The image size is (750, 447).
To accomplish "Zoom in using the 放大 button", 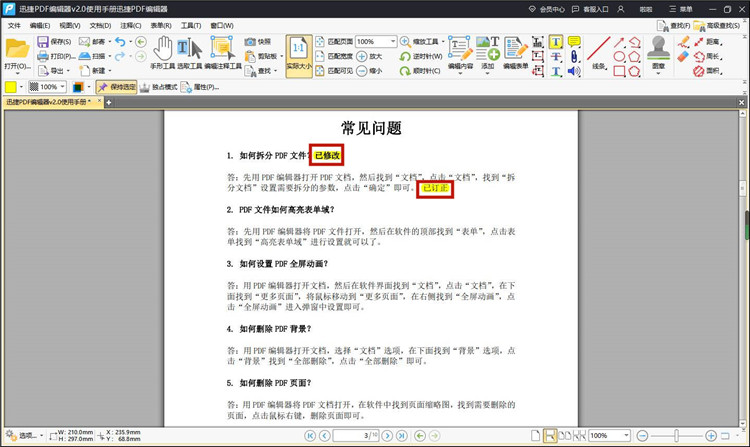I will 369,56.
